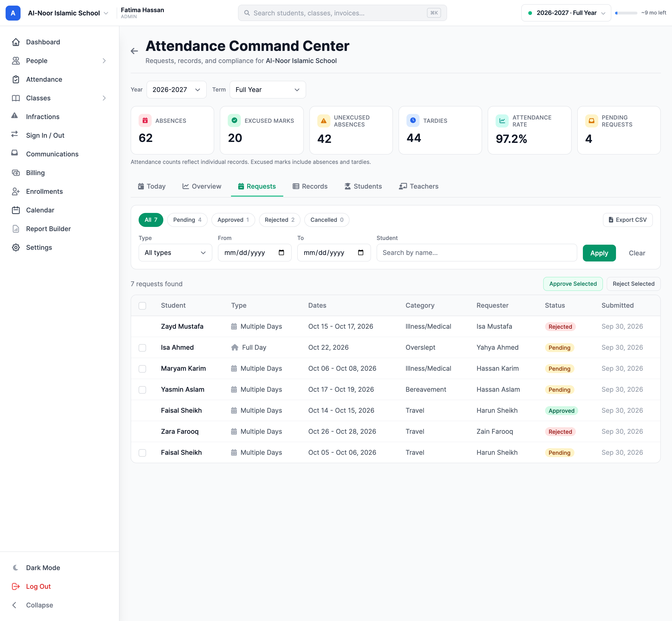This screenshot has height=621, width=672.
Task: Click the Communications inbox icon
Action: coord(14,153)
